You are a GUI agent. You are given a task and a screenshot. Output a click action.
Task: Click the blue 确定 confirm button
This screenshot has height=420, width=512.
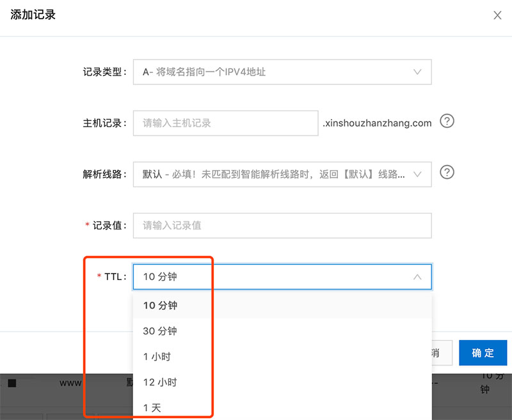[483, 352]
